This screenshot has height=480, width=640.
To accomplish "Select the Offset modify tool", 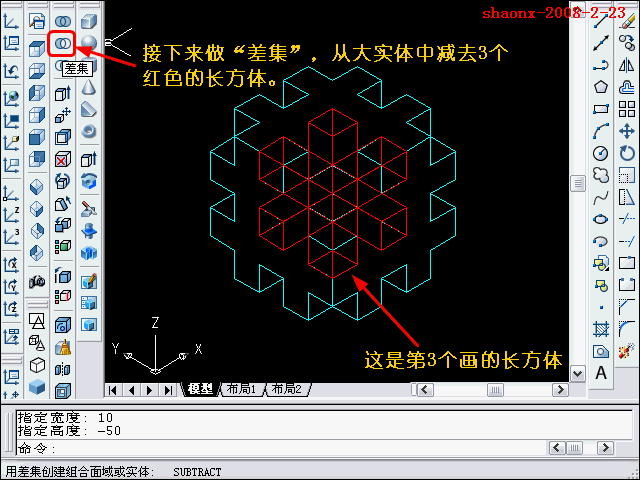I will (x=627, y=87).
